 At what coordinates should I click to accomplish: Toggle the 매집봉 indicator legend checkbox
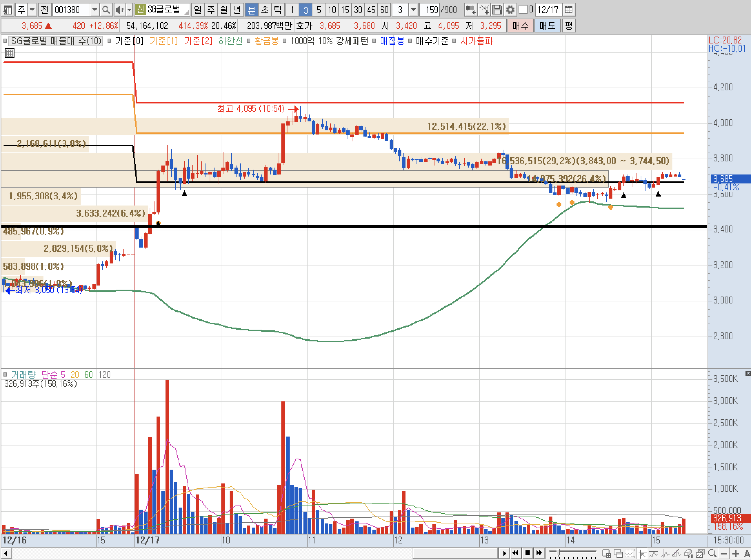[x=374, y=41]
